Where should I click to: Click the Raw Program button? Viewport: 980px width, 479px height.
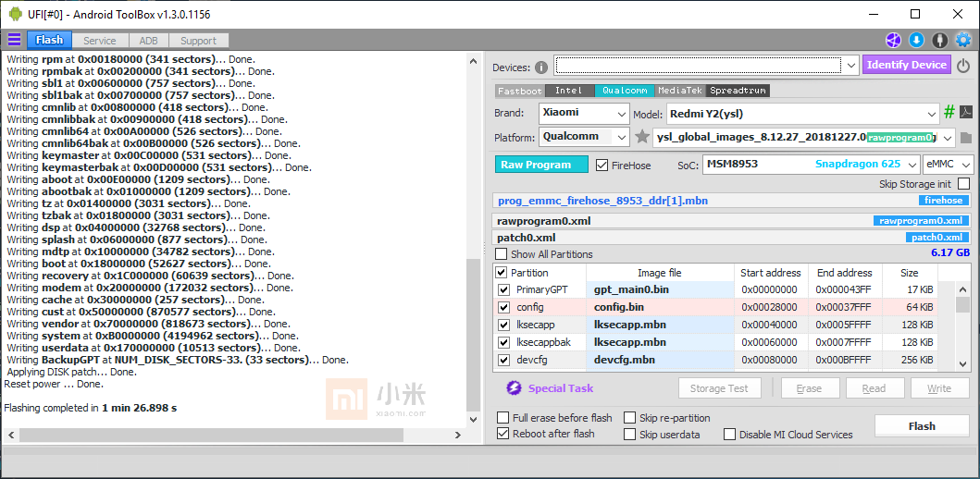click(x=542, y=165)
